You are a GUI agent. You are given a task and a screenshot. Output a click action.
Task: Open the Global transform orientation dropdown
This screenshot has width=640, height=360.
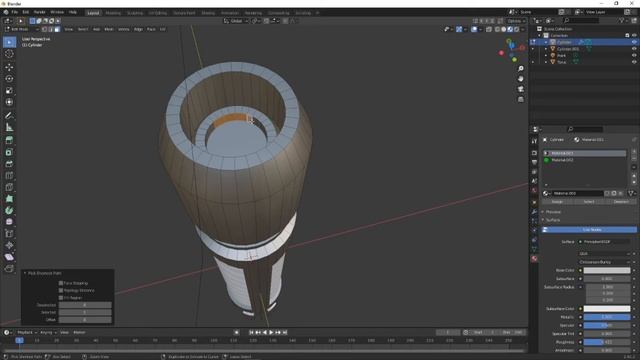pyautogui.click(x=236, y=21)
